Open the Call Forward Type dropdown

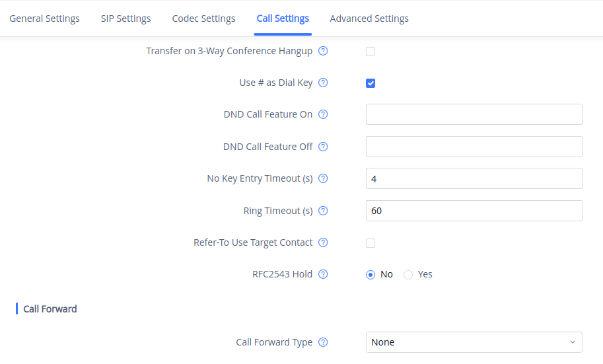(474, 342)
